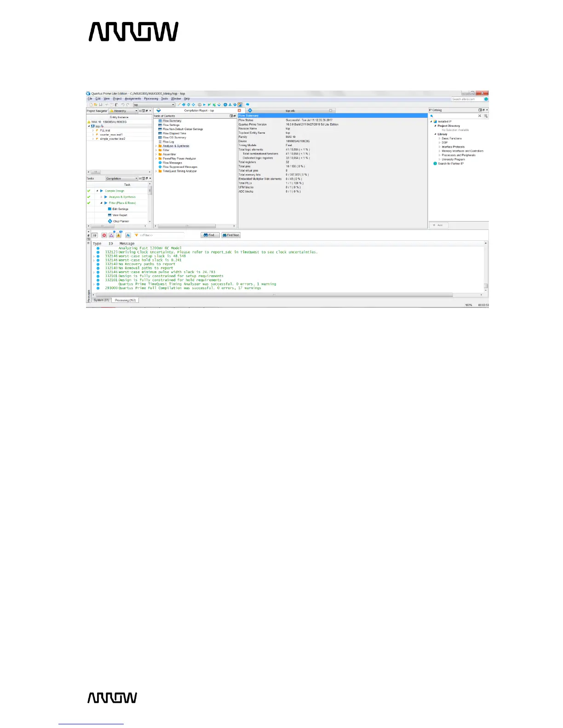Select Flow Elapsed Time report
The width and height of the screenshot is (563, 728).
tap(174, 133)
